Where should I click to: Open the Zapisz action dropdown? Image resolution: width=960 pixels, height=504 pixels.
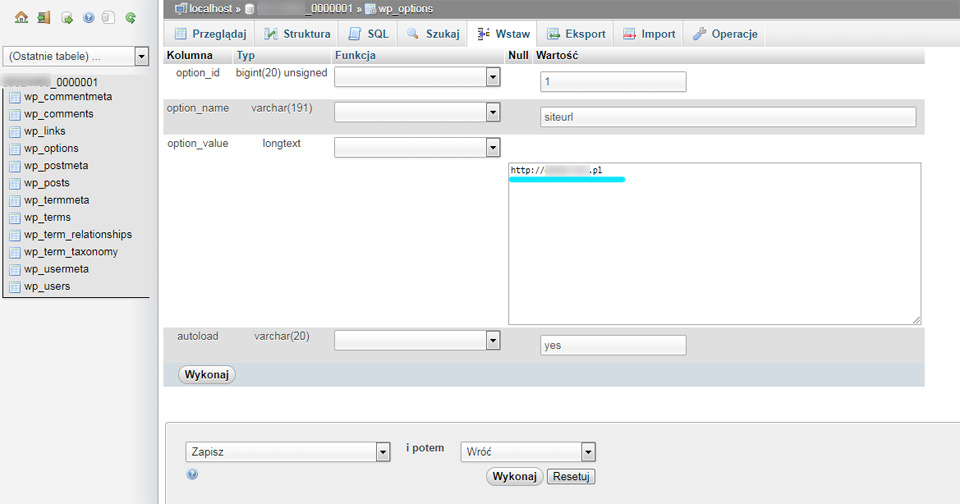point(288,452)
